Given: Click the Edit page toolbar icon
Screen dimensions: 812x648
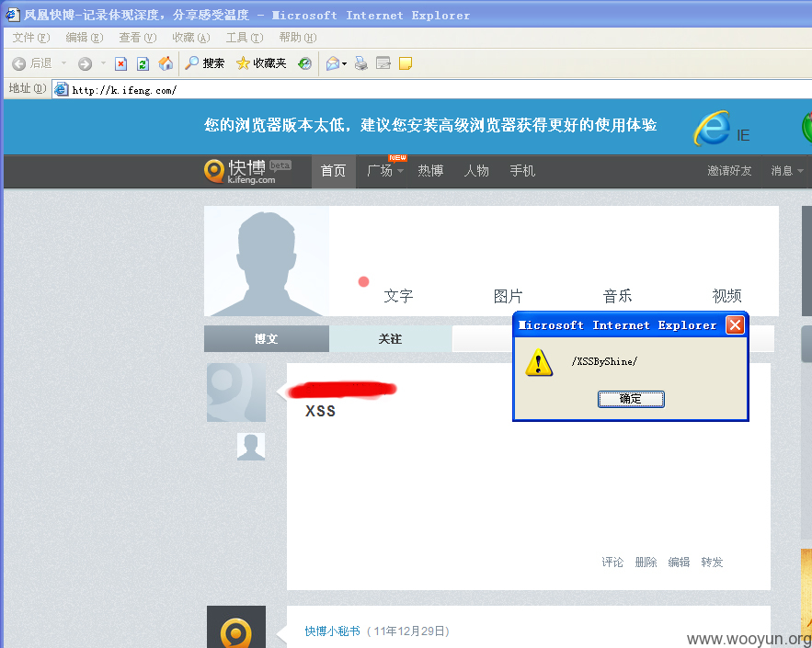Looking at the screenshot, I should [383, 63].
